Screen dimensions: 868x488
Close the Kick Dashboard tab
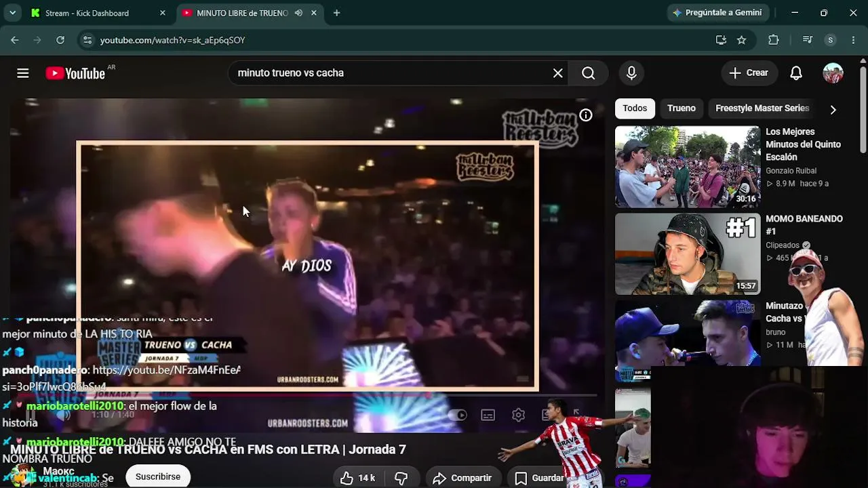162,13
